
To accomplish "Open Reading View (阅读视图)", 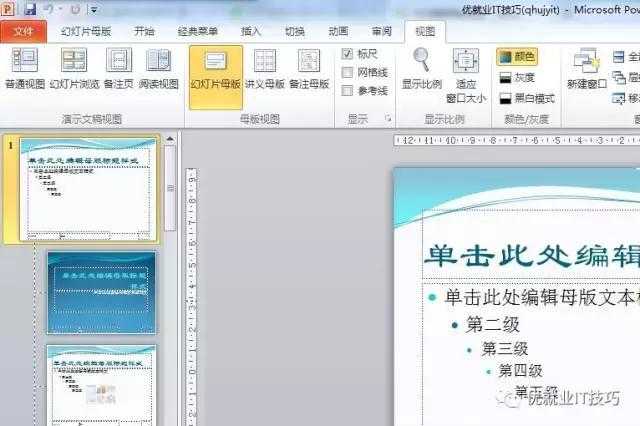I will tap(159, 68).
